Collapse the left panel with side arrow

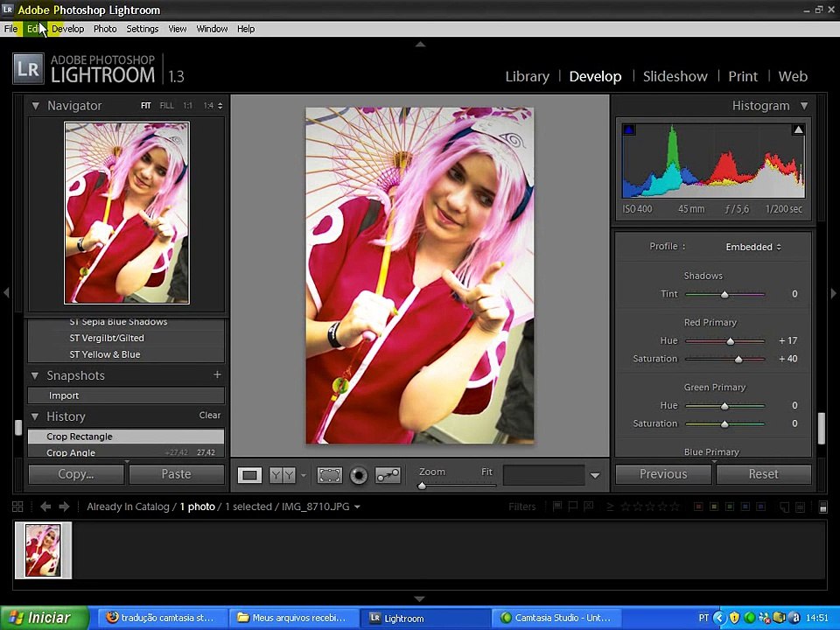[x=6, y=292]
